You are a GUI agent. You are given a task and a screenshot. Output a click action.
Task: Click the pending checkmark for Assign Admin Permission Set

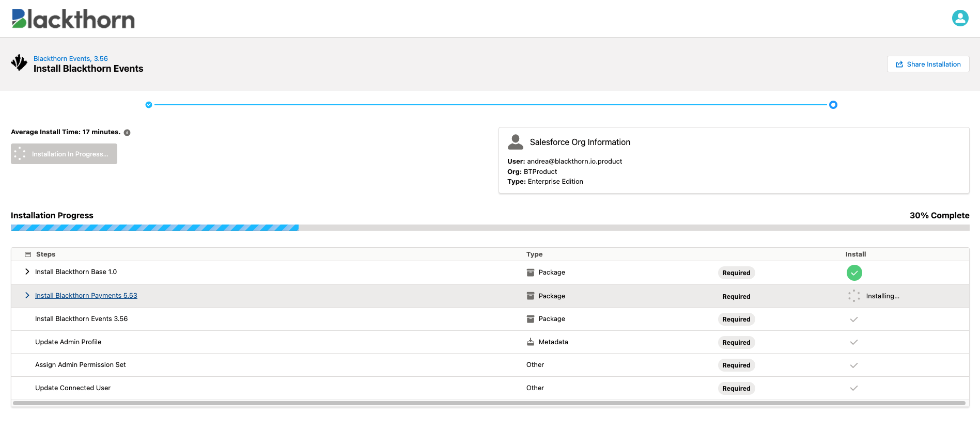[x=854, y=365]
